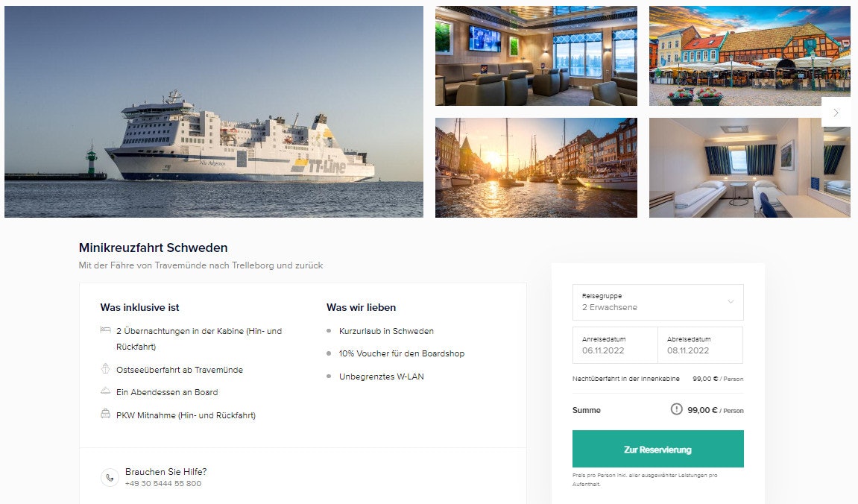The width and height of the screenshot is (858, 504).
Task: Open the cabin interior photo
Action: pos(749,168)
